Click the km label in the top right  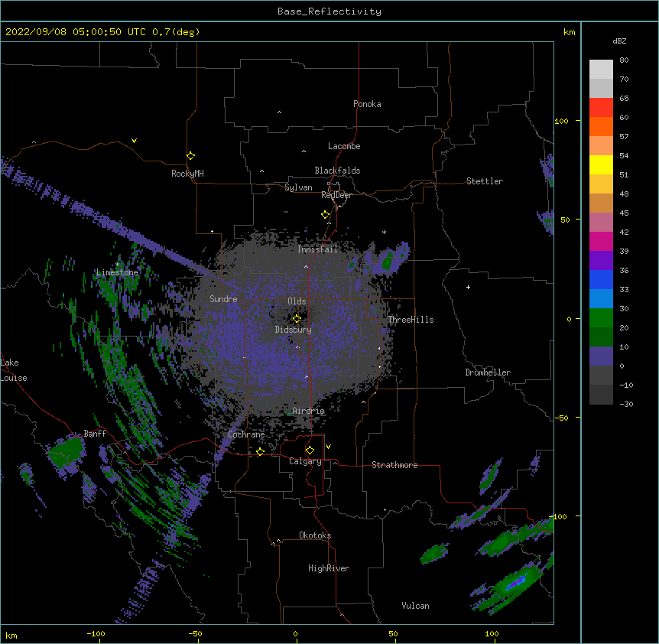569,32
